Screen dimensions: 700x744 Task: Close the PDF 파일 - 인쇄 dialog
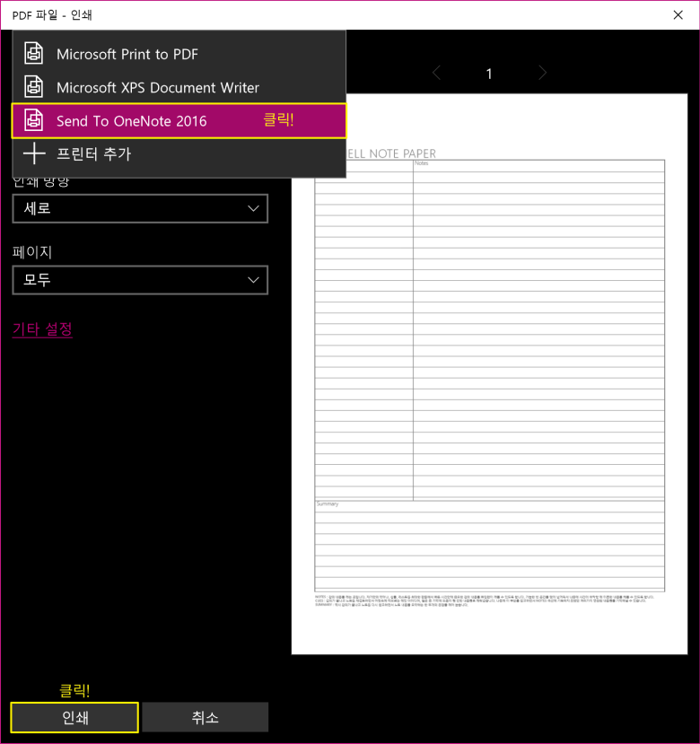click(678, 14)
